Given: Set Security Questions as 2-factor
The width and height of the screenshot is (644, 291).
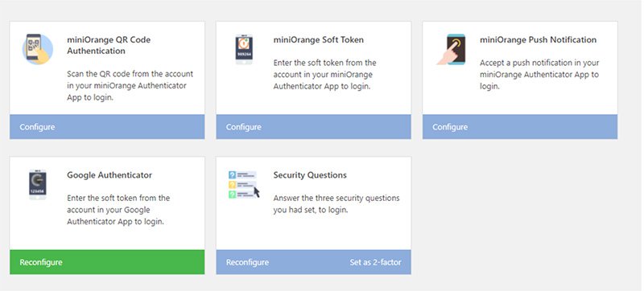Looking at the screenshot, I should pos(375,262).
